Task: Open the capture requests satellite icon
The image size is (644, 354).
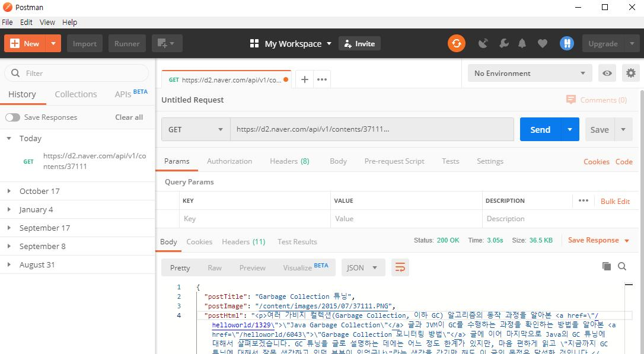Action: 483,43
